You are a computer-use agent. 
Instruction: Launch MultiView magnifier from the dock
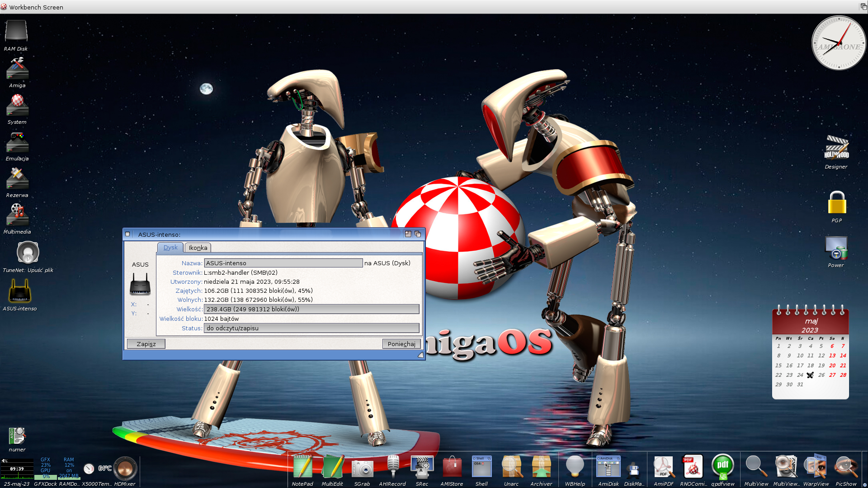[x=756, y=467]
